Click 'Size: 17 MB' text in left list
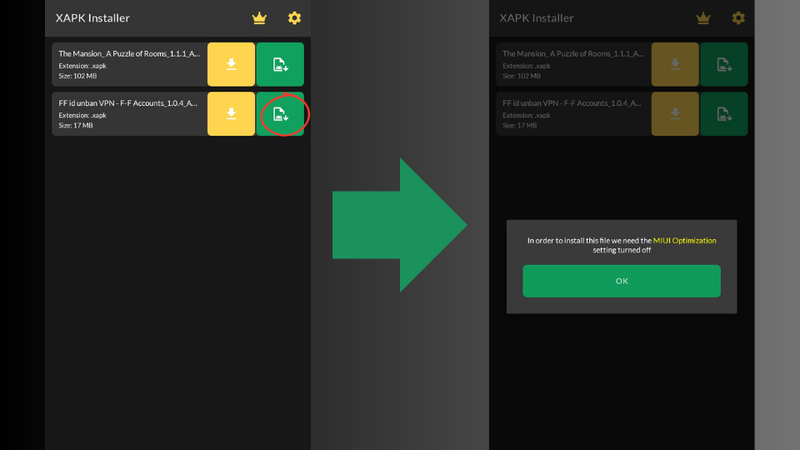This screenshot has height=450, width=800. pos(76,126)
